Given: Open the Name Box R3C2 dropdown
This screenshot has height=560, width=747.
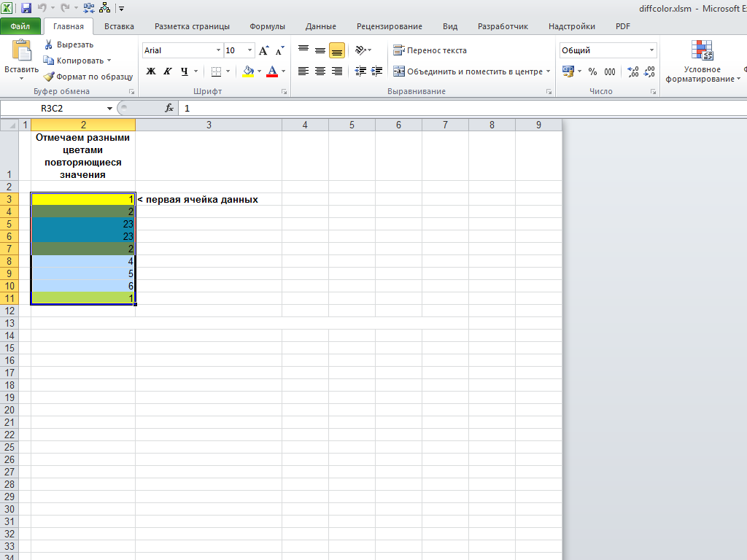Looking at the screenshot, I should point(109,109).
